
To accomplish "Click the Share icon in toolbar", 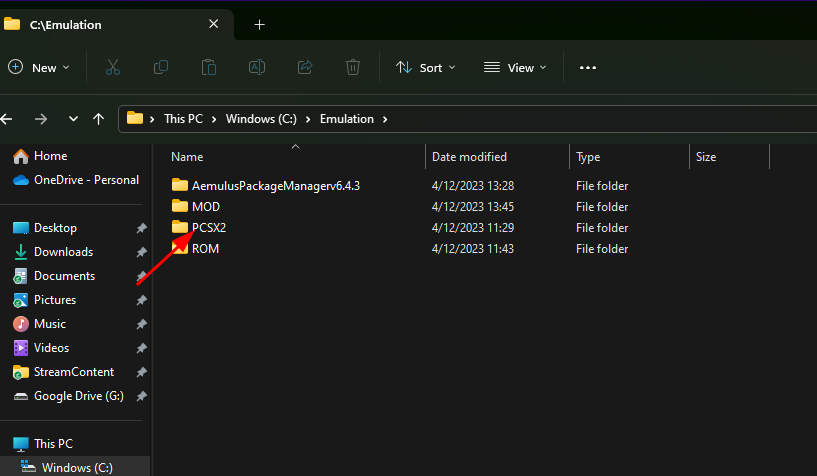I will (x=305, y=67).
